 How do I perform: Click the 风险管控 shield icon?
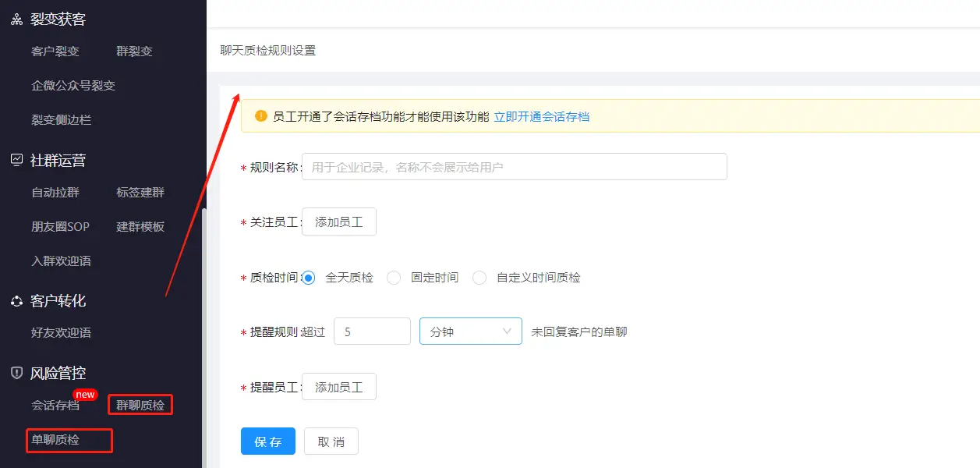(x=16, y=373)
